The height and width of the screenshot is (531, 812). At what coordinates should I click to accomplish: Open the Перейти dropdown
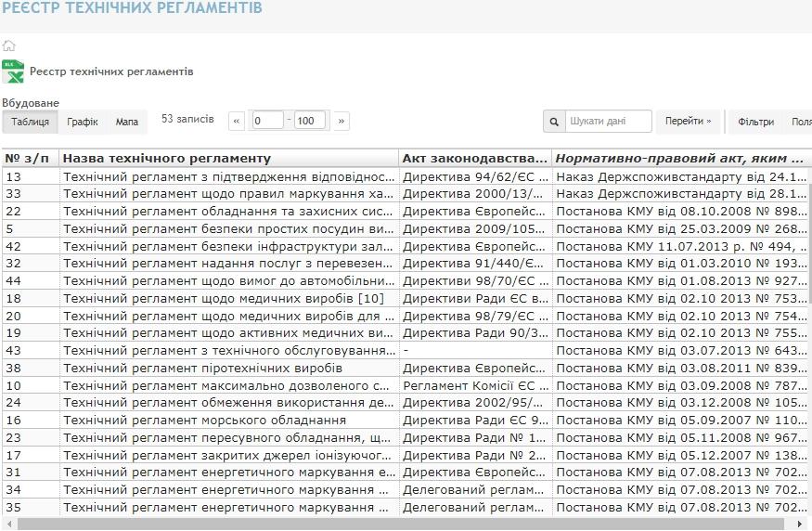coord(690,121)
